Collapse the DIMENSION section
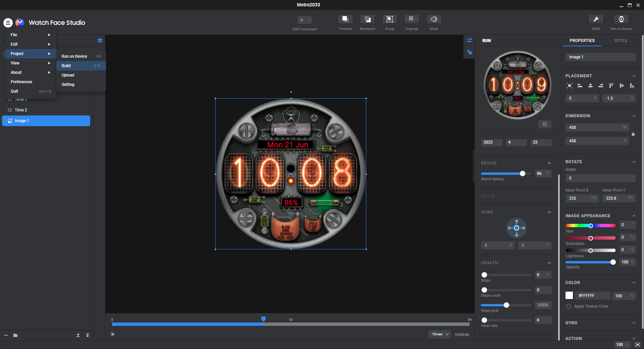 point(634,116)
